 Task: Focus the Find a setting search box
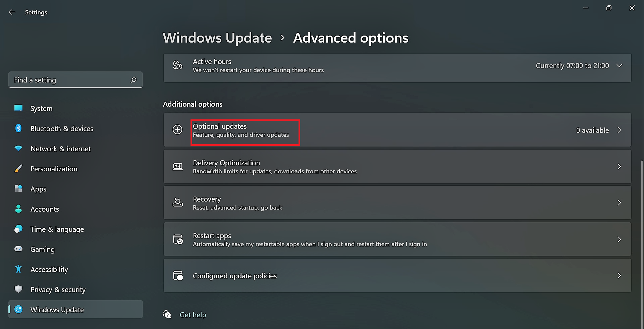click(x=70, y=80)
